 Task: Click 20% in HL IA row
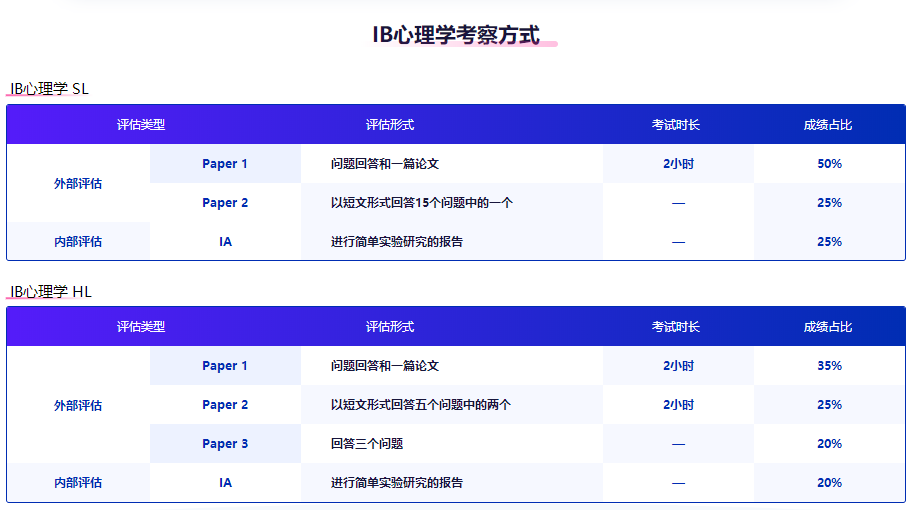[829, 483]
